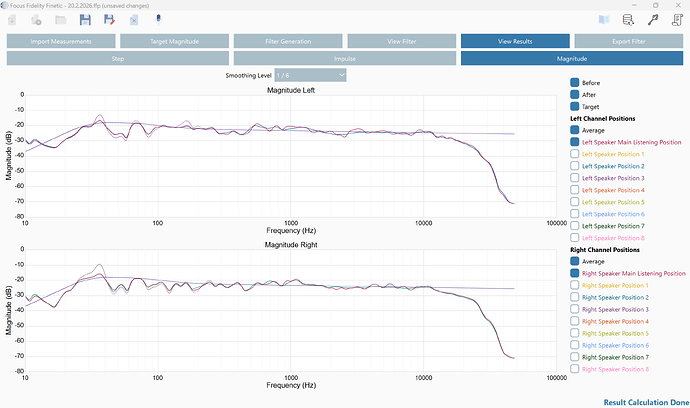Image resolution: width=690 pixels, height=408 pixels.
Task: Enable Right Speaker Position 4
Action: pos(575,321)
